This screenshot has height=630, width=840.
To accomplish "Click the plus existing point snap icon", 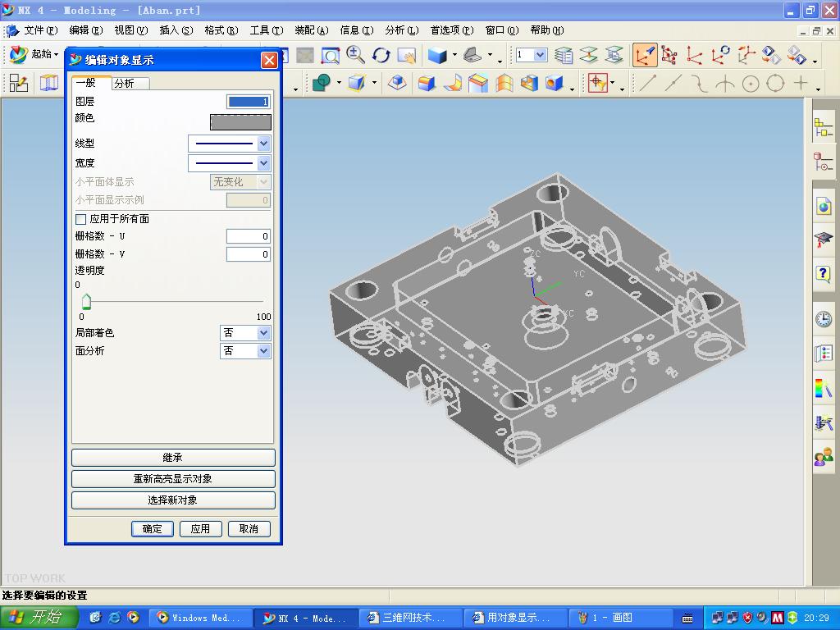I will 801,83.
